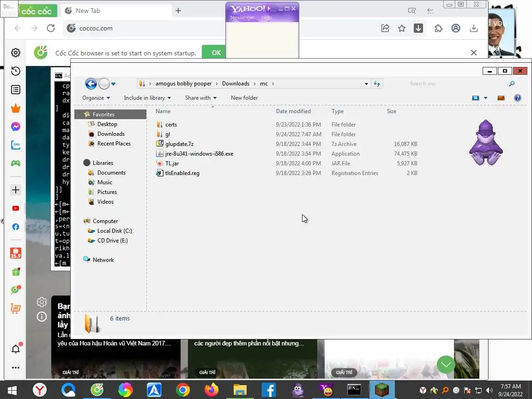Open Help menu in Yahoo Messenger
Screen dimensions: 532x399
tap(266, 18)
